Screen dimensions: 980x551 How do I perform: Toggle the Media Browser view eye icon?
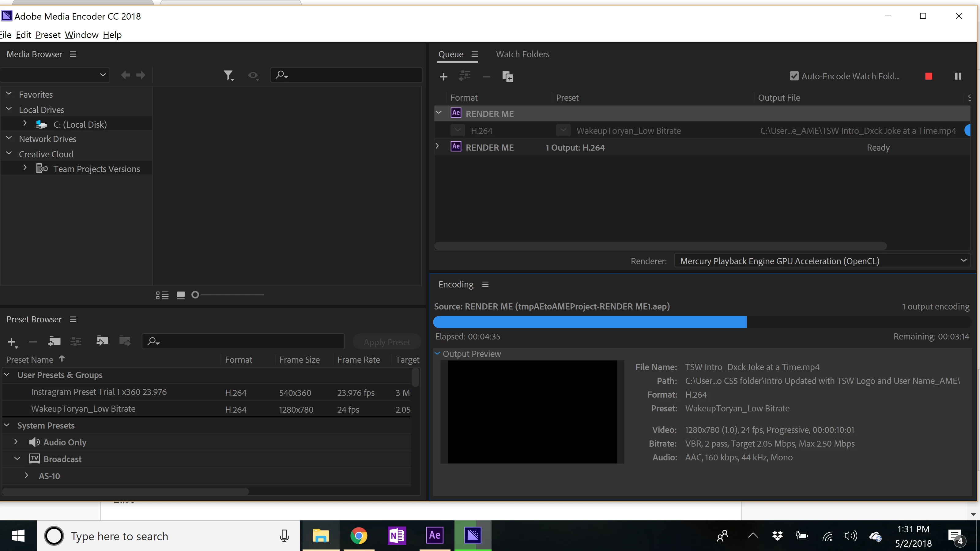pyautogui.click(x=253, y=75)
